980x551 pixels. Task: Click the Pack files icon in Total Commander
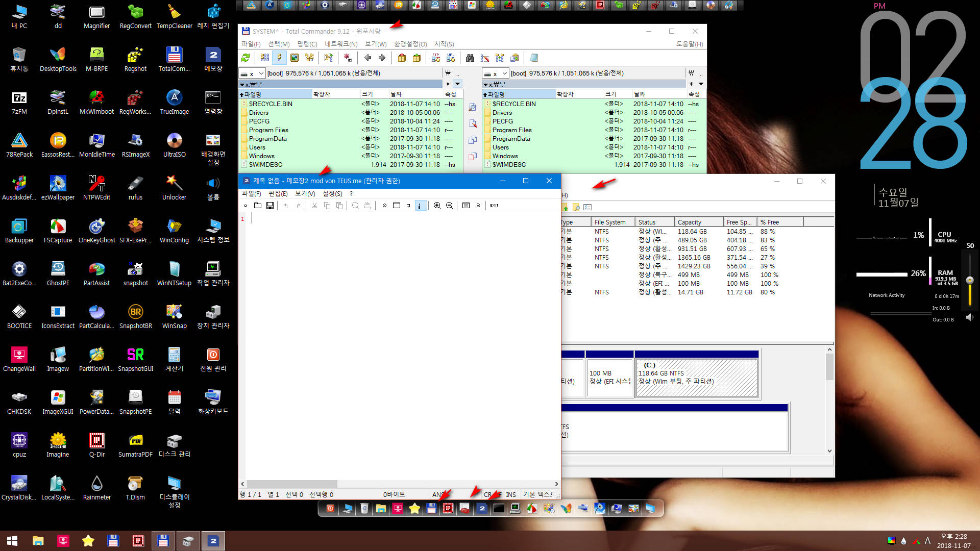click(402, 58)
